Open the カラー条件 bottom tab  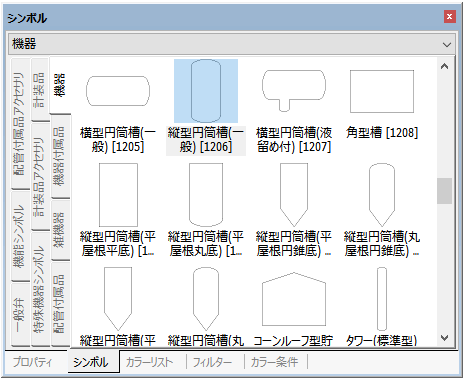274,362
